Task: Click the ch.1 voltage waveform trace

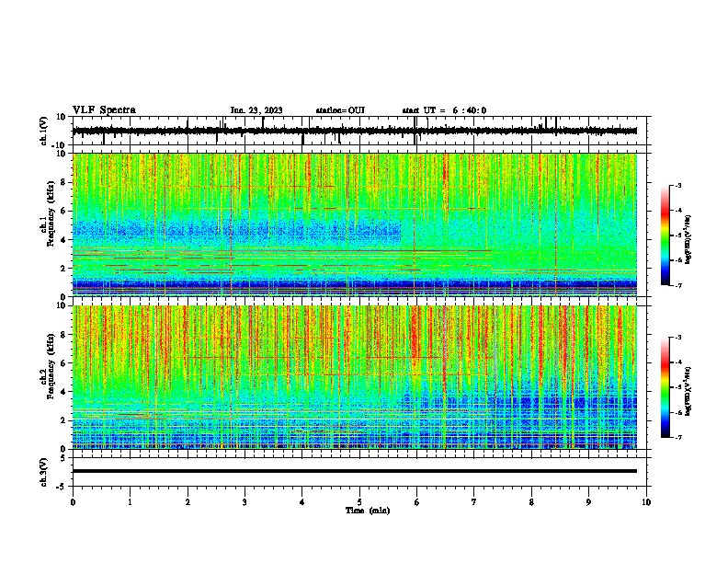Action: point(354,131)
